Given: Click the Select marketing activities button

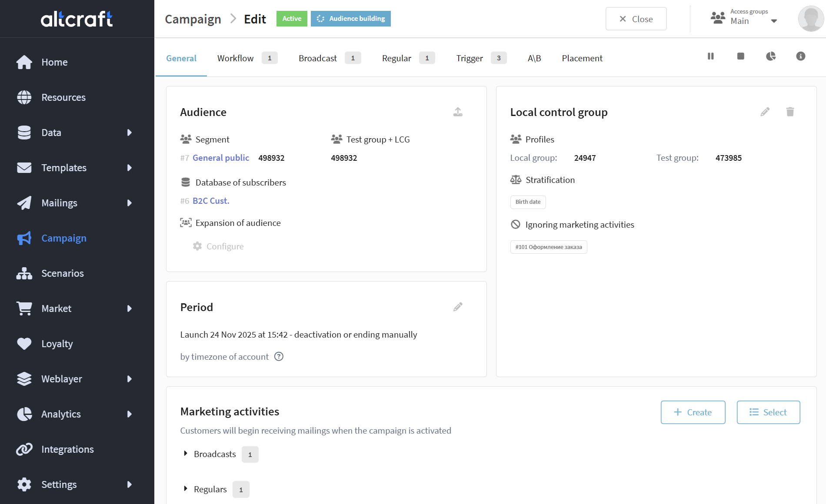Looking at the screenshot, I should click(768, 412).
